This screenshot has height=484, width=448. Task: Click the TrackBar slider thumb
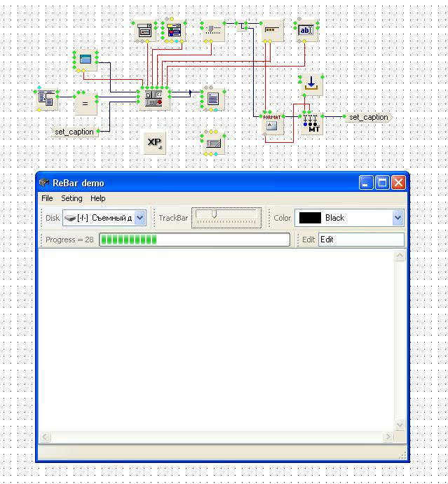215,215
